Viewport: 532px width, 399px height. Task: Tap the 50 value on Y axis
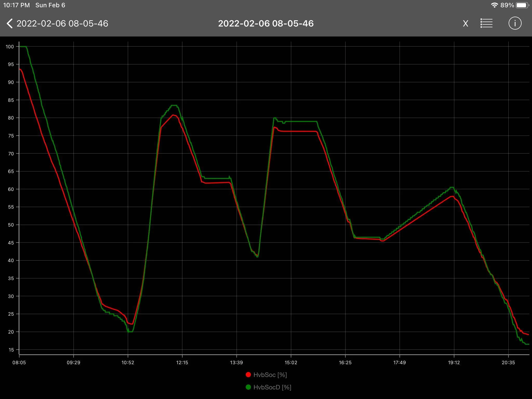(x=11, y=225)
